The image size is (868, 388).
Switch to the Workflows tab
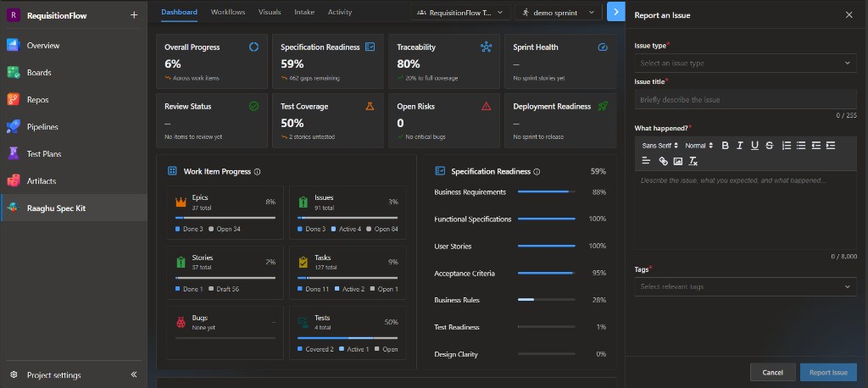[x=228, y=12]
